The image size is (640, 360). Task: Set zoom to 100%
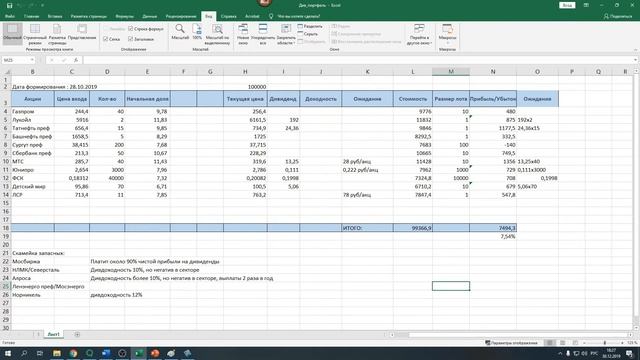pyautogui.click(x=197, y=32)
